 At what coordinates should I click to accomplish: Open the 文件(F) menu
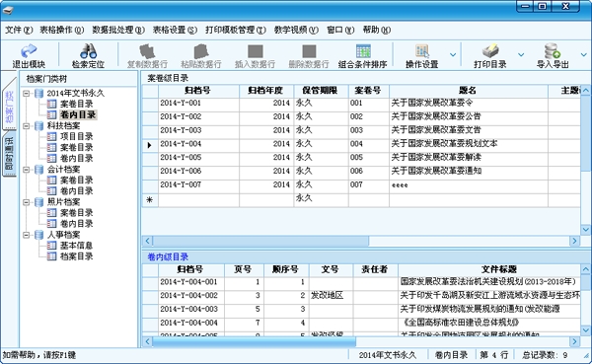[x=19, y=30]
